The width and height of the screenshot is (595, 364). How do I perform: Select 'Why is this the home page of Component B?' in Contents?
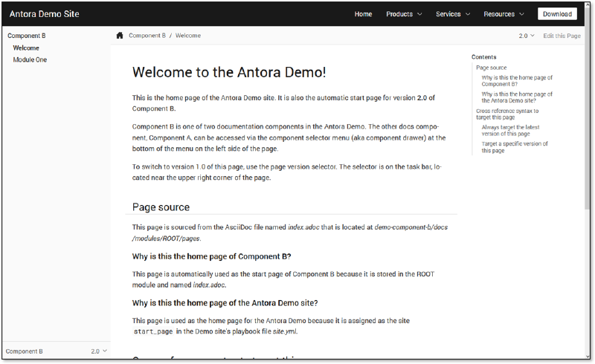click(x=516, y=80)
